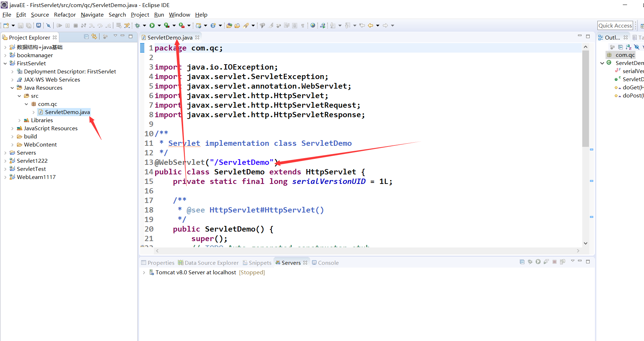Toggle Show Whitespace Characters in toolbar
The width and height of the screenshot is (644, 341).
click(x=302, y=25)
